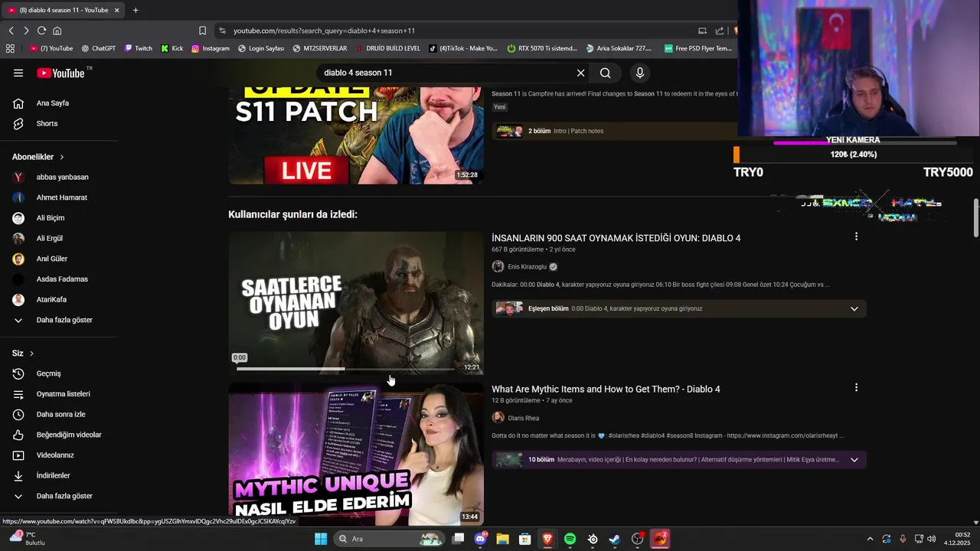Click the YouTube logo

click(60, 73)
